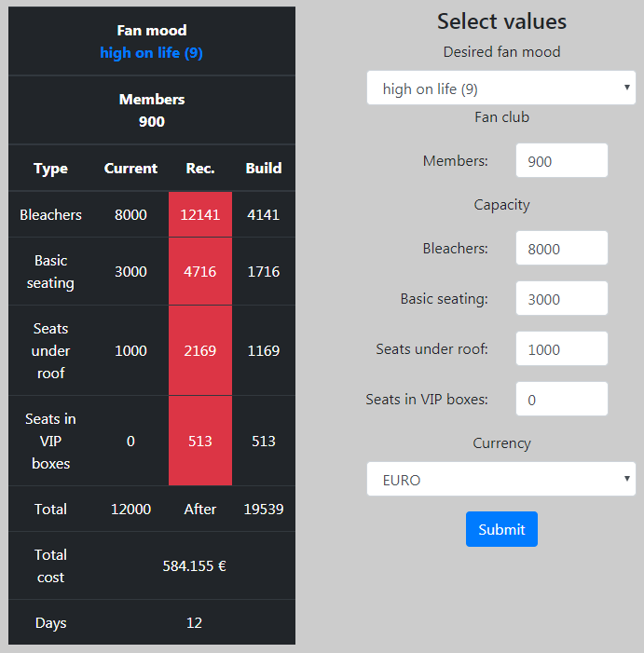Image resolution: width=644 pixels, height=653 pixels.
Task: Click total cost 584.155 €
Action: [194, 566]
